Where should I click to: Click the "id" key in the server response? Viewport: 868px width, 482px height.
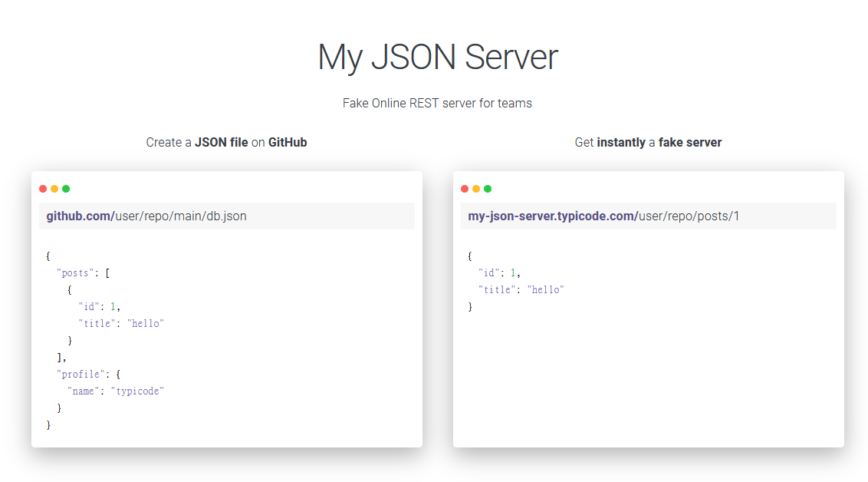pos(489,272)
